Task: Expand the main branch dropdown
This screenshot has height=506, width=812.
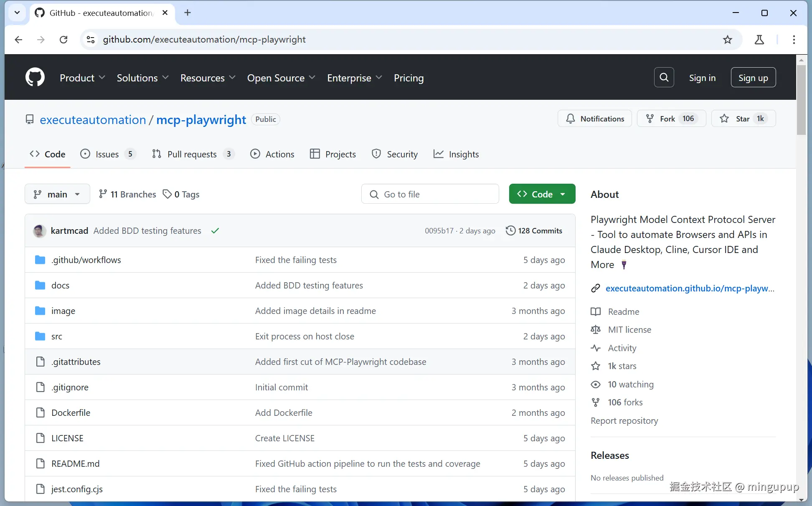Action: click(x=57, y=194)
